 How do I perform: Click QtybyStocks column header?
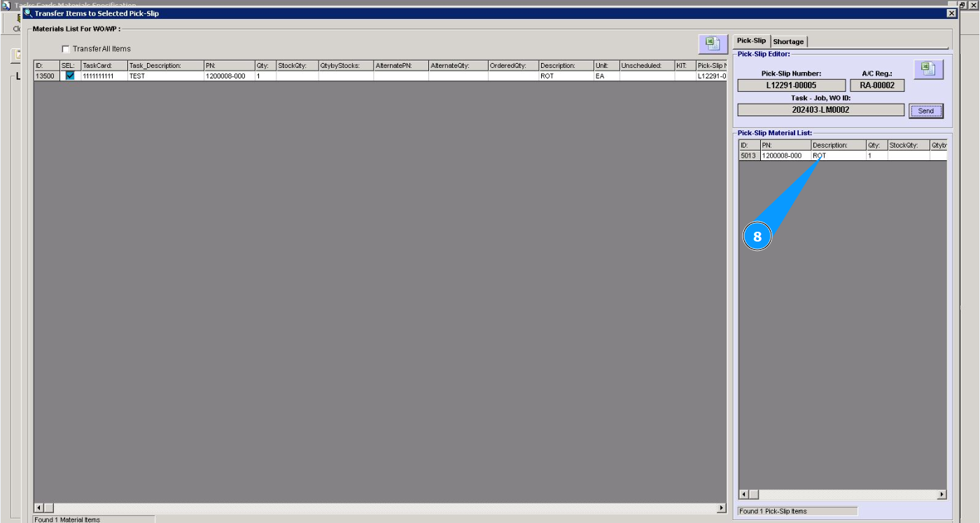(346, 66)
